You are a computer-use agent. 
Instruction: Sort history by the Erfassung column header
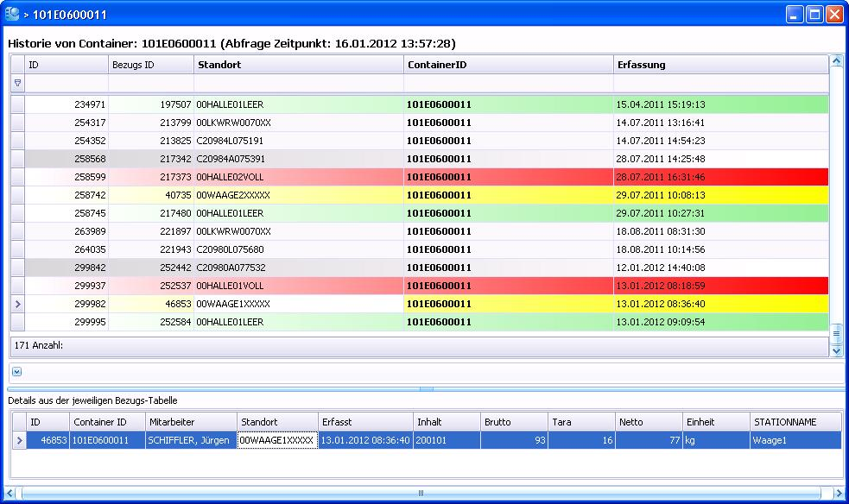click(x=719, y=65)
